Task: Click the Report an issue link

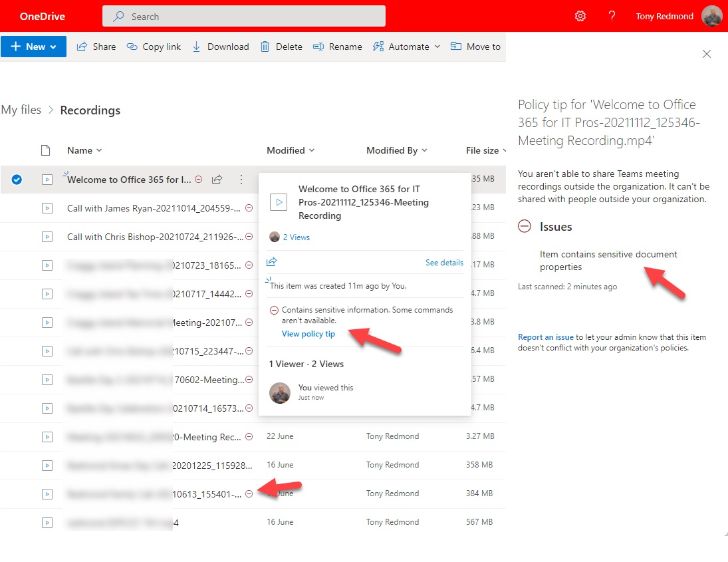Action: (545, 337)
